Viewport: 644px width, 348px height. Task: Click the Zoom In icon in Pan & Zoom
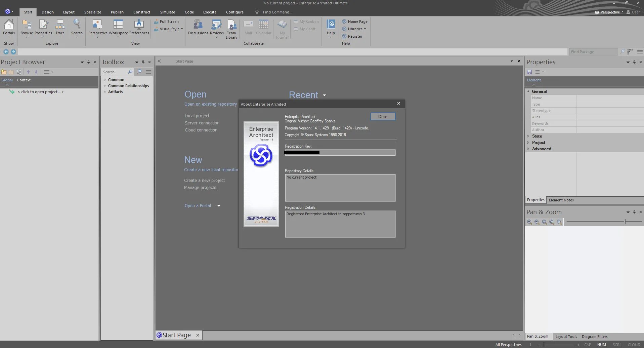pos(529,222)
